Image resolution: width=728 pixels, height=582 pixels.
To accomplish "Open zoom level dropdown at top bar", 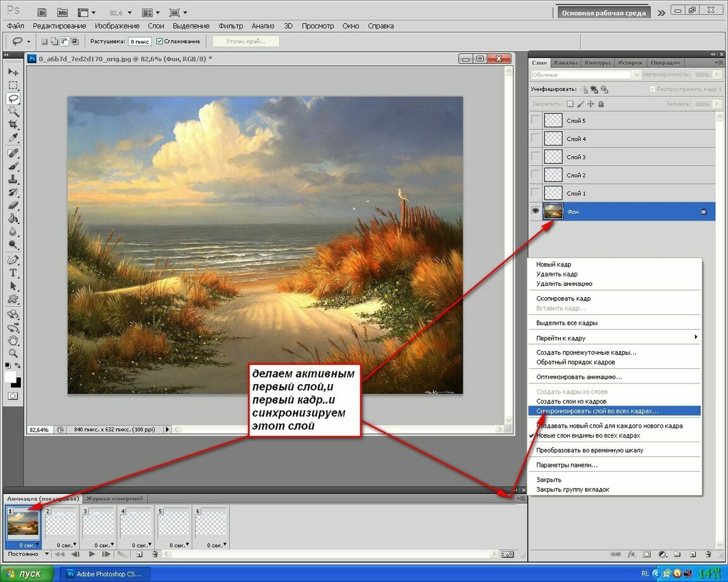I will coord(130,13).
